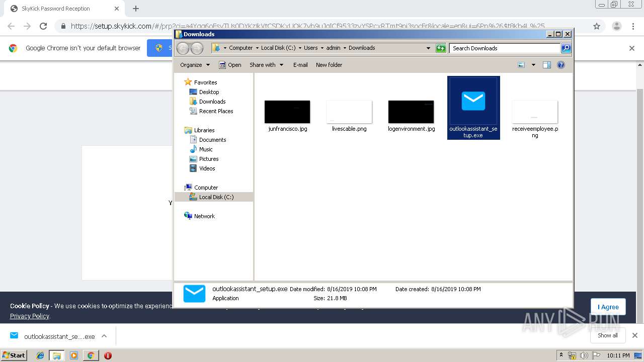Click admin in the address breadcrumb
Image resolution: width=644 pixels, height=362 pixels.
[x=333, y=48]
